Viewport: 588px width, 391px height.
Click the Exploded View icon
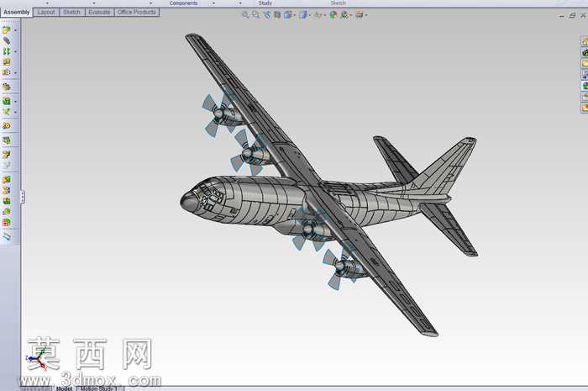click(x=7, y=154)
